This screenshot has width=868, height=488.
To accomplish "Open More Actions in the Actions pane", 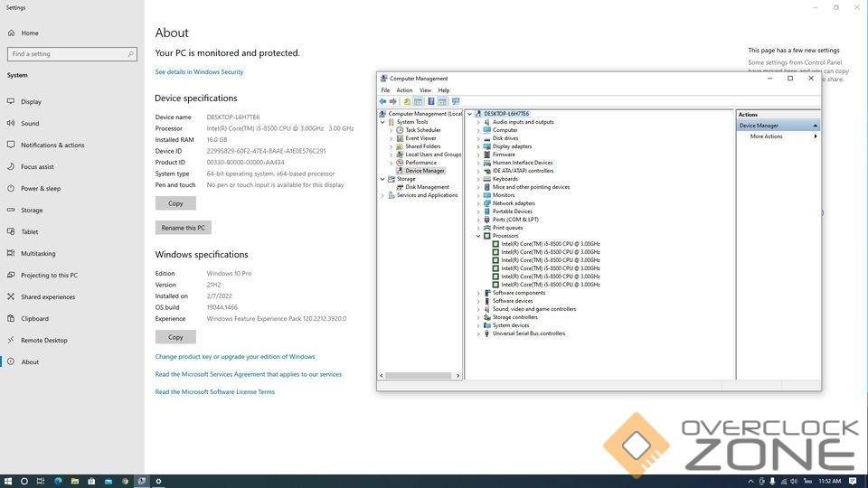I will [x=766, y=136].
